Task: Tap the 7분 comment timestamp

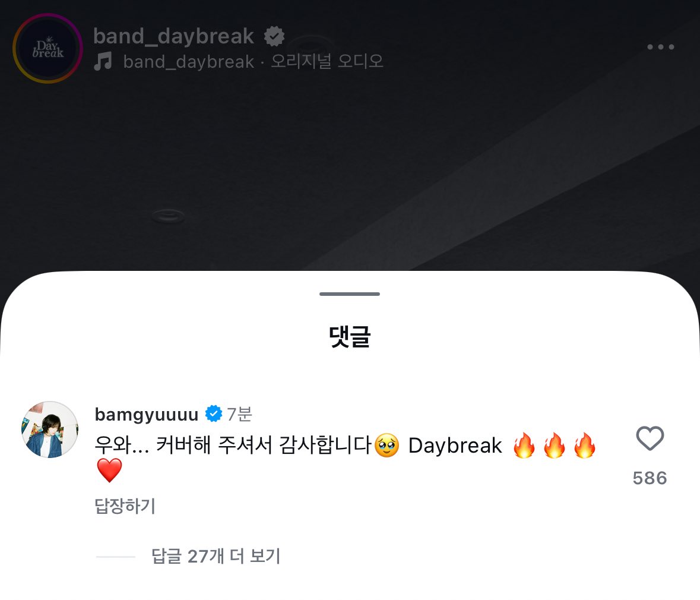Action: pyautogui.click(x=239, y=414)
